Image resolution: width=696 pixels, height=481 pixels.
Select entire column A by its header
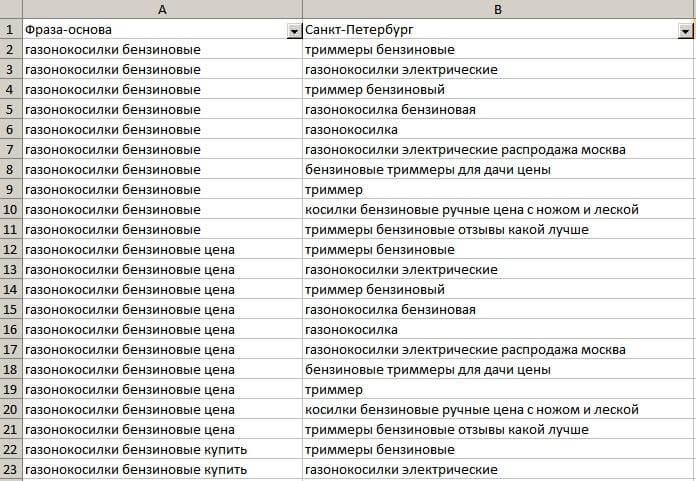pyautogui.click(x=162, y=9)
